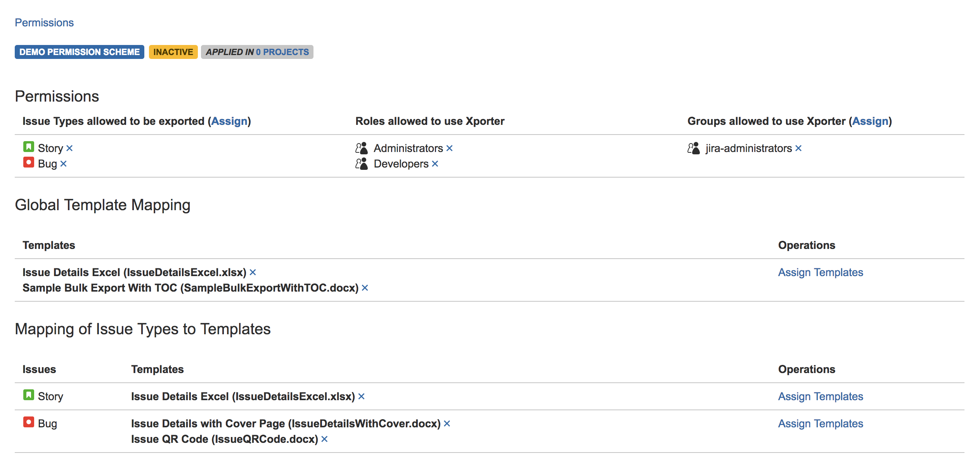980x463 pixels.
Task: Remove Issue Details with Cover Page template
Action: click(447, 424)
